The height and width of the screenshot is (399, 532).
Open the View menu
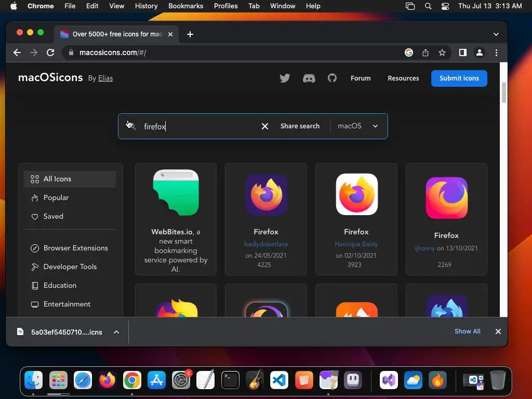point(116,6)
